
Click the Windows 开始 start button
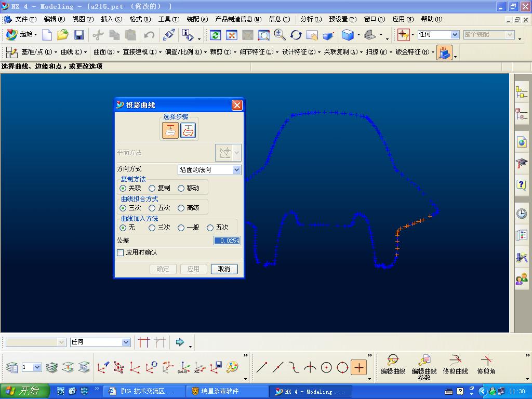[x=24, y=391]
